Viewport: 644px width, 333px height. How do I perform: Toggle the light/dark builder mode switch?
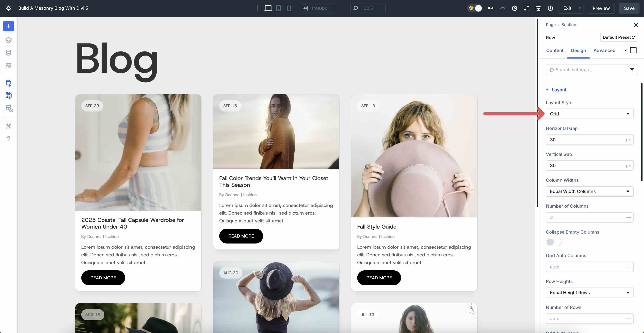475,8
